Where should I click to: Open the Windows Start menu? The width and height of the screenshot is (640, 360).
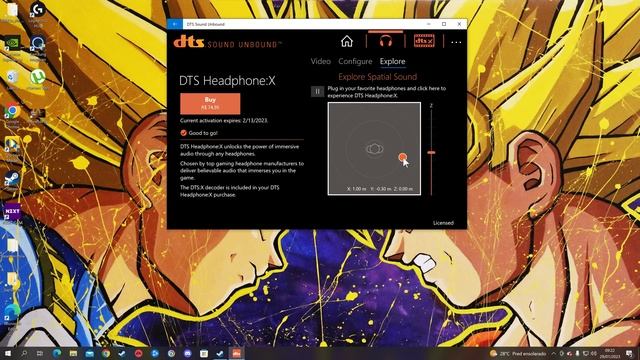(x=7, y=353)
